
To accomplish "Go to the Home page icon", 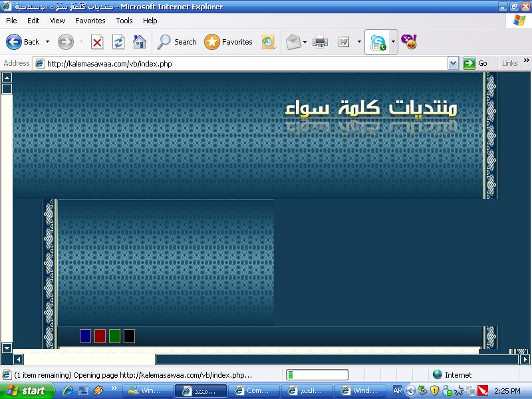I will (140, 42).
